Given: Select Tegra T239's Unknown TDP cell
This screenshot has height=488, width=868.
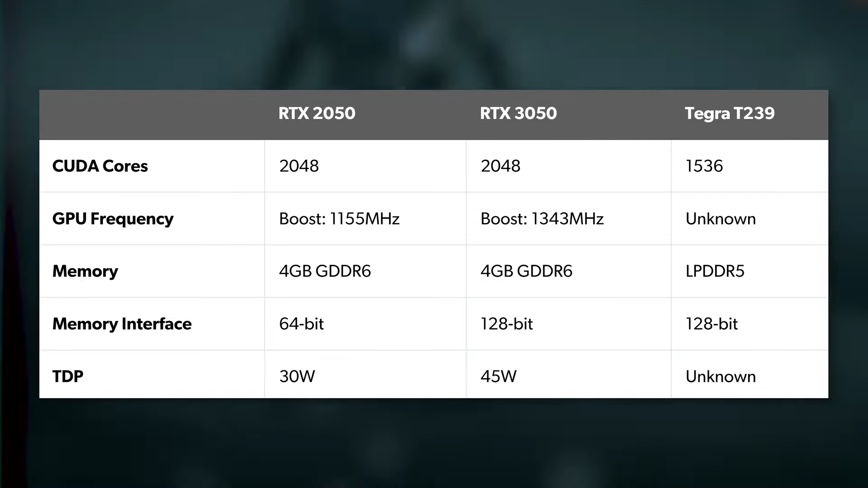Looking at the screenshot, I should [721, 376].
